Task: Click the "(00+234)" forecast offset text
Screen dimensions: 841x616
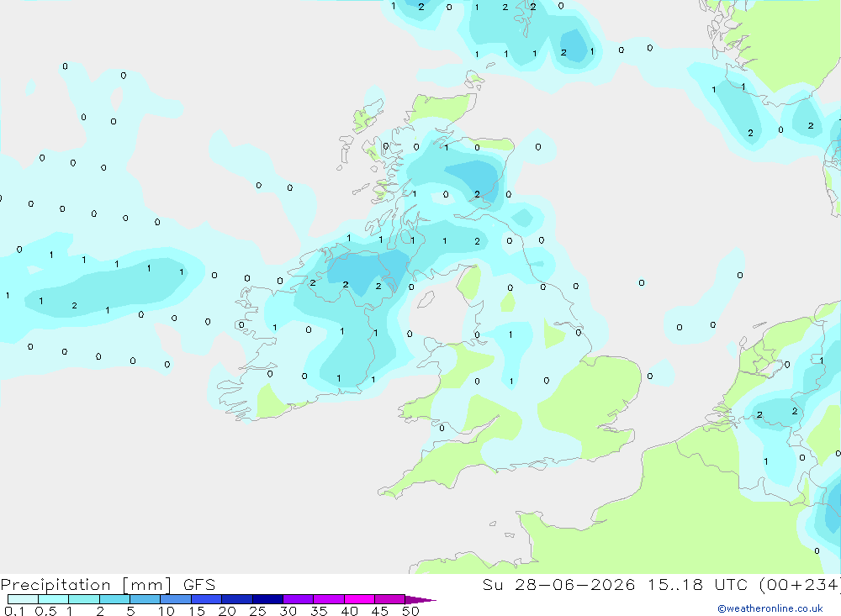Action: pos(800,584)
